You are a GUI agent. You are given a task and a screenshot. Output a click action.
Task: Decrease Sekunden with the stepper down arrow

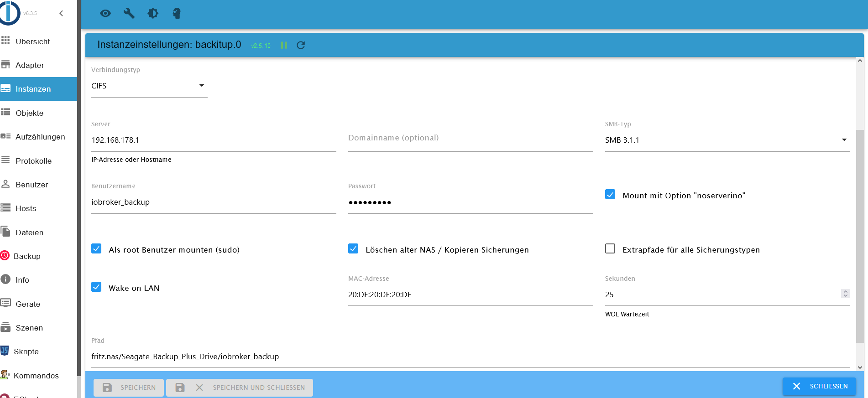846,296
